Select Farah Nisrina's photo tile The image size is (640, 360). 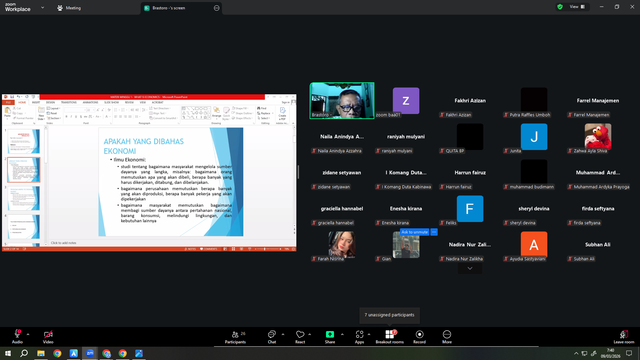click(x=342, y=244)
